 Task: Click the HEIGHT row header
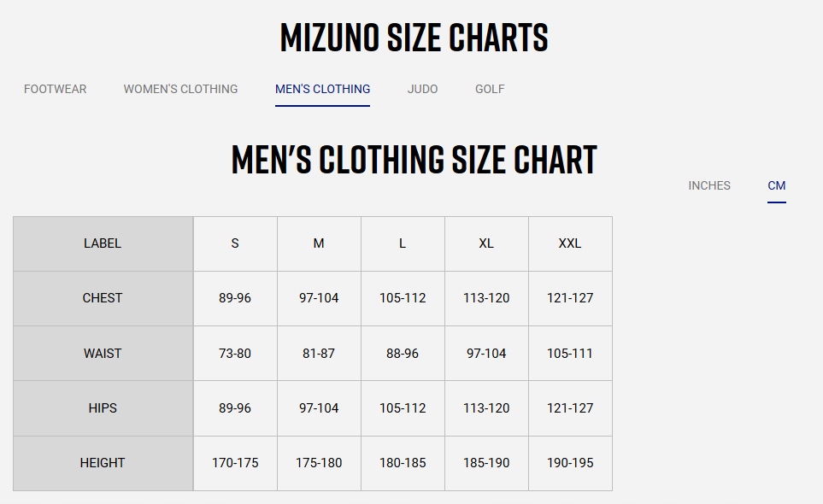[103, 462]
